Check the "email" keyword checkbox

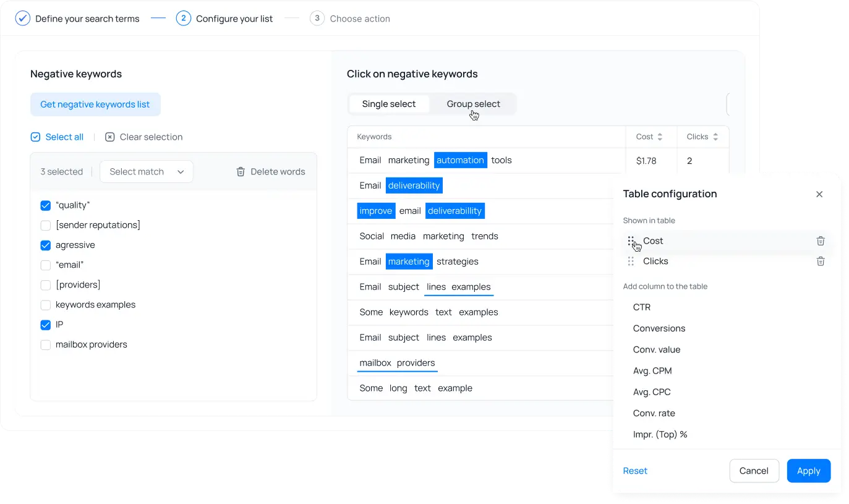pyautogui.click(x=45, y=265)
